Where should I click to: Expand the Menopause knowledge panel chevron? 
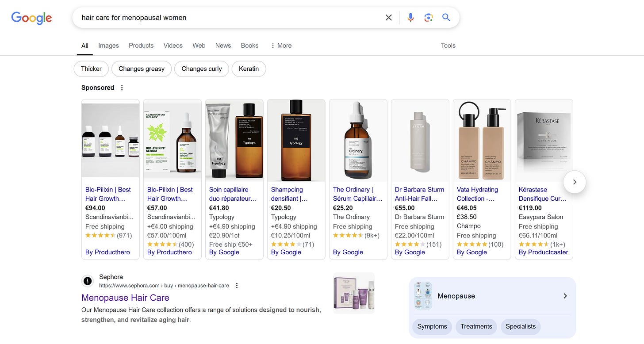(565, 296)
